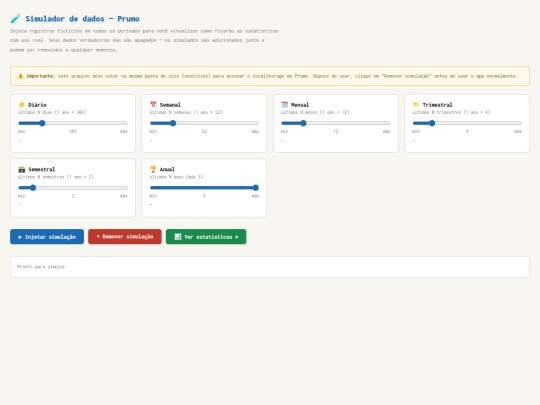The width and height of the screenshot is (540, 405).
Task: Click the 'máx' label under the Trimestral slider
Action: (518, 131)
